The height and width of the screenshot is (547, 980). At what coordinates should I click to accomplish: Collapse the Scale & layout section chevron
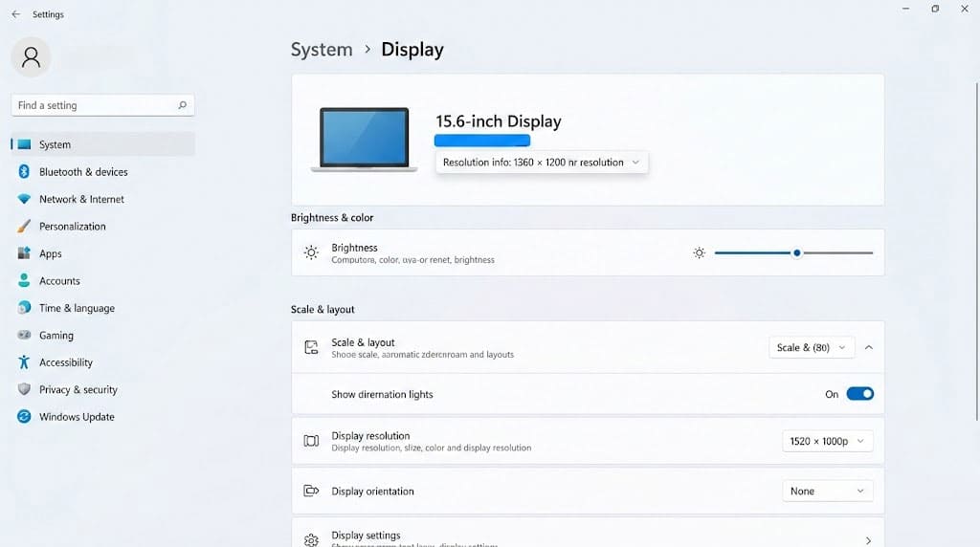click(869, 347)
